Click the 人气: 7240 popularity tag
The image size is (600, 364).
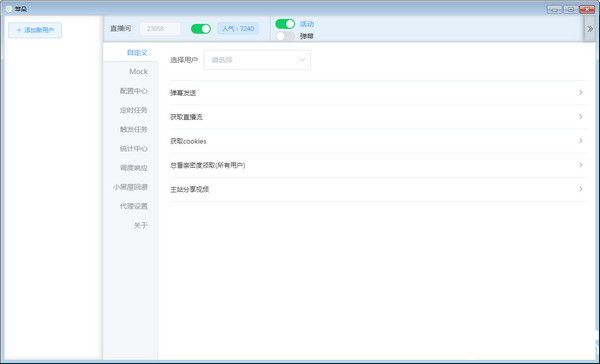(238, 29)
